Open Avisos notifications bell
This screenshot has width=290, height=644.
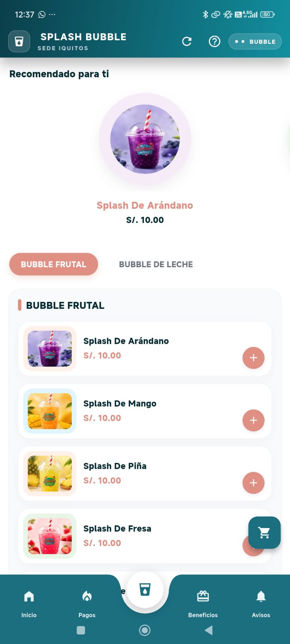261,603
